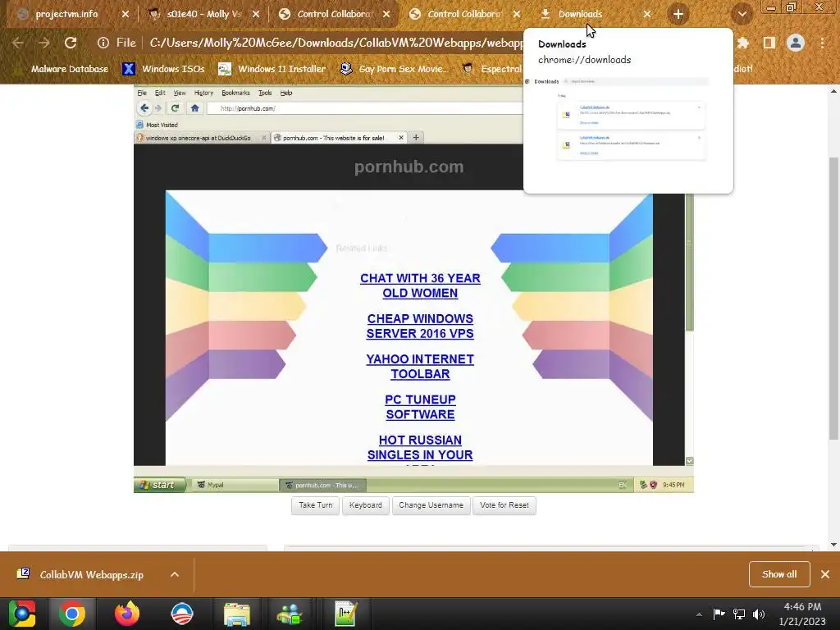The width and height of the screenshot is (840, 630).
Task: Click Yahoo Internet Toolbar link
Action: coord(420,367)
